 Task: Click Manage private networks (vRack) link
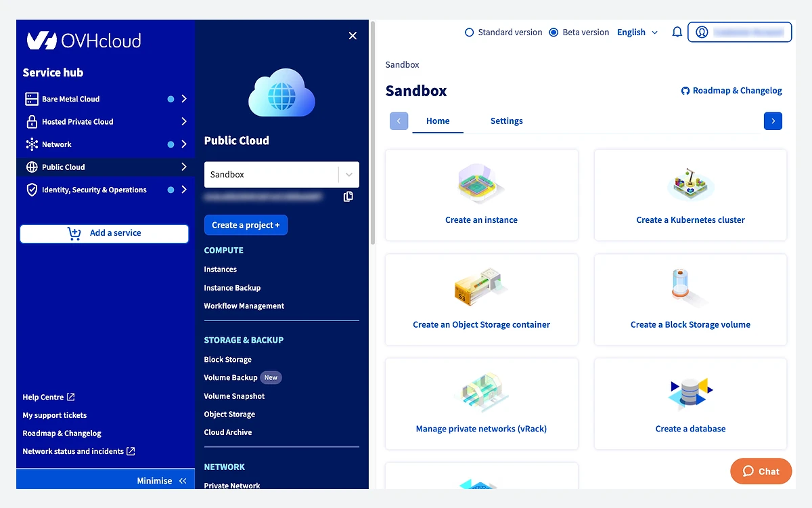click(x=481, y=429)
